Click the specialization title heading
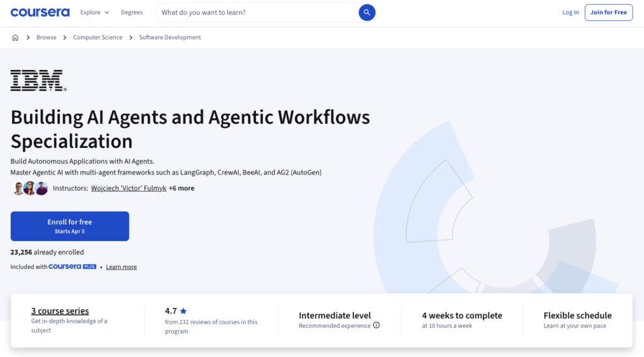 pos(190,129)
